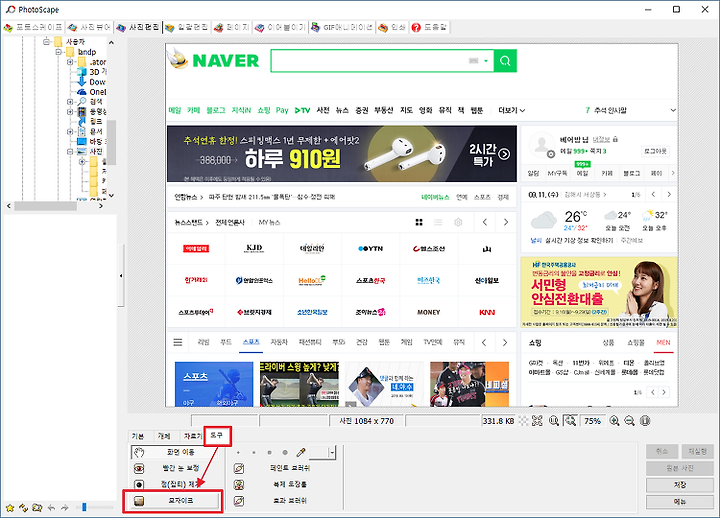Adjust the thumbnail size slider at bottom left
Viewport: 720px width, 518px height.
[84, 507]
